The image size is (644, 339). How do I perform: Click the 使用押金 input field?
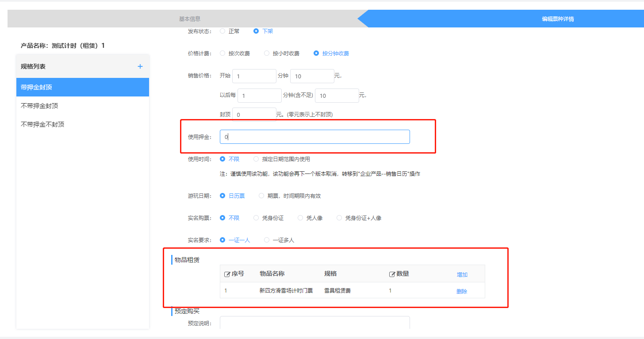pyautogui.click(x=314, y=137)
